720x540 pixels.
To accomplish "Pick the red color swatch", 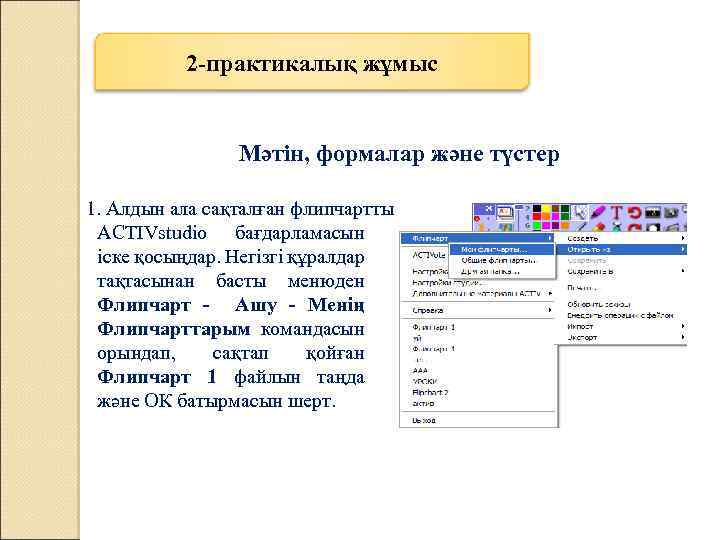I will coord(537,216).
